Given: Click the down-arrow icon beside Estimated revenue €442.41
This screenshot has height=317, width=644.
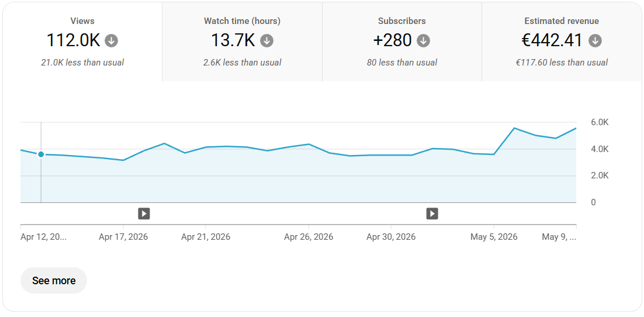Looking at the screenshot, I should (595, 41).
